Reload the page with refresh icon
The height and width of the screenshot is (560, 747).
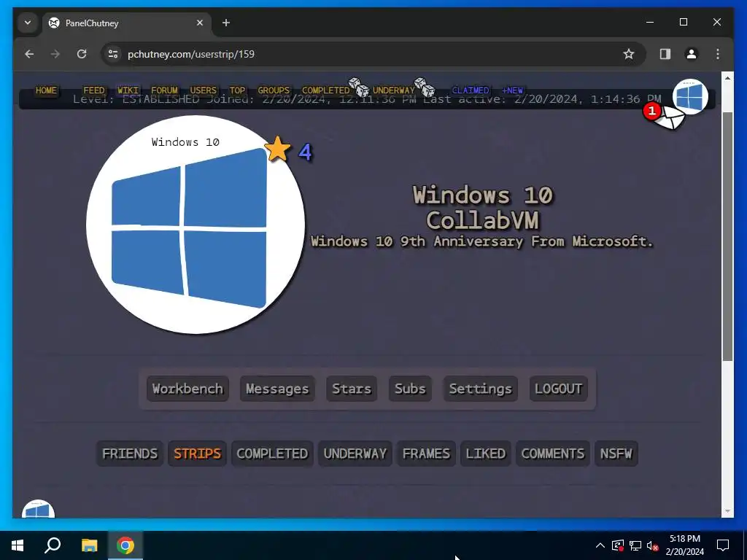click(82, 54)
